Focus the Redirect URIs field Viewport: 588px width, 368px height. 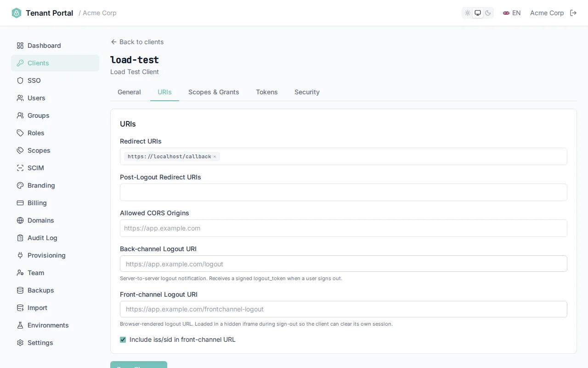coord(344,156)
